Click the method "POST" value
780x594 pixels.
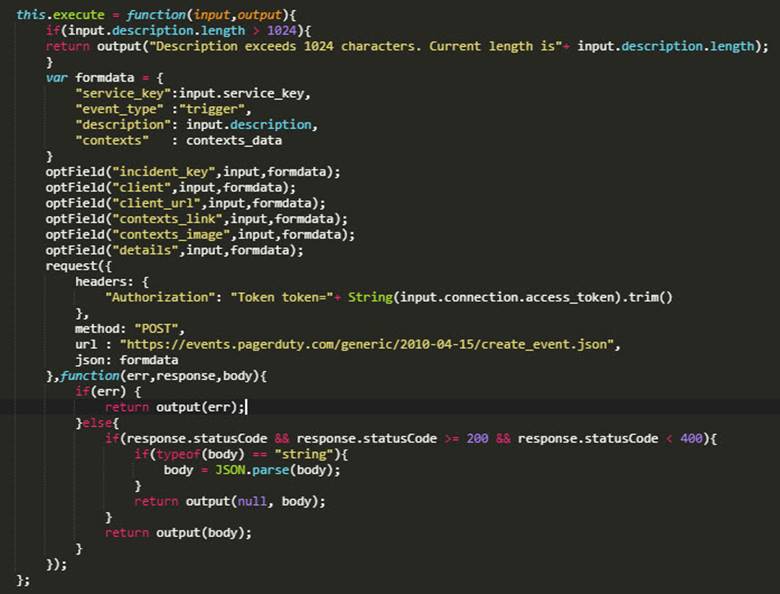coord(156,328)
